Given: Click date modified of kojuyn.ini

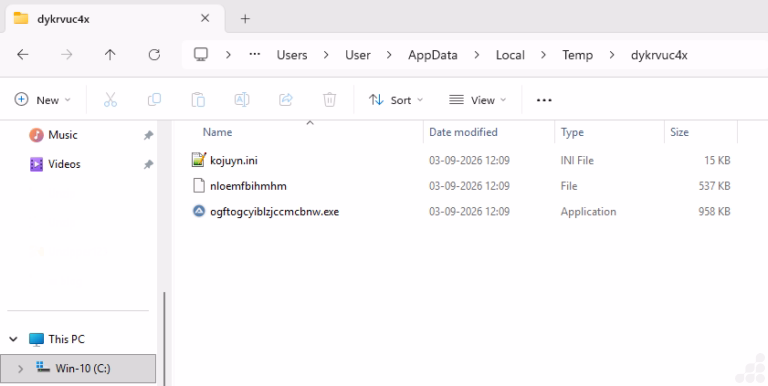Looking at the screenshot, I should (469, 160).
